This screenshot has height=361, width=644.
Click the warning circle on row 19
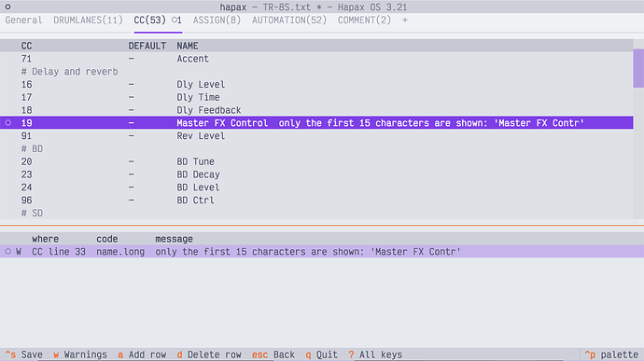tap(7, 123)
